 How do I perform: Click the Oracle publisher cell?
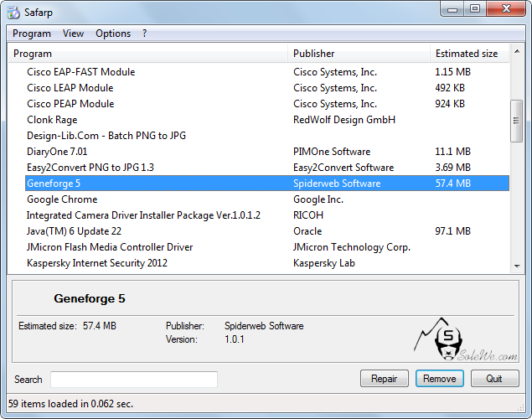[x=307, y=231]
